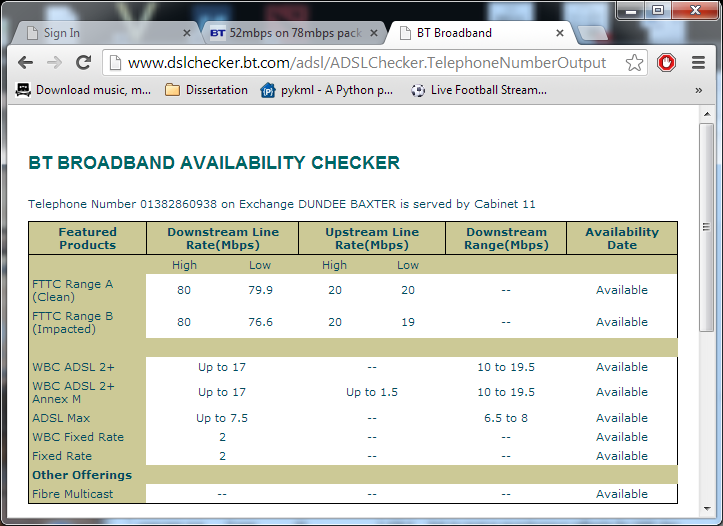Expand the hidden bookmarks chevron
Screen dimensions: 723x526
(699, 90)
